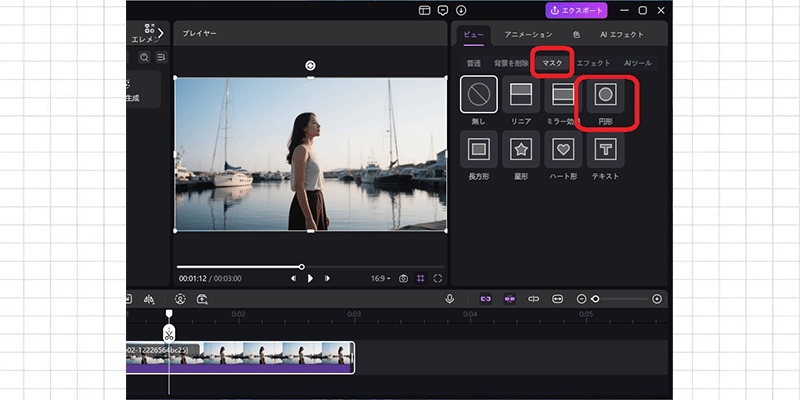Select the text (テキスト) mask

tap(605, 150)
